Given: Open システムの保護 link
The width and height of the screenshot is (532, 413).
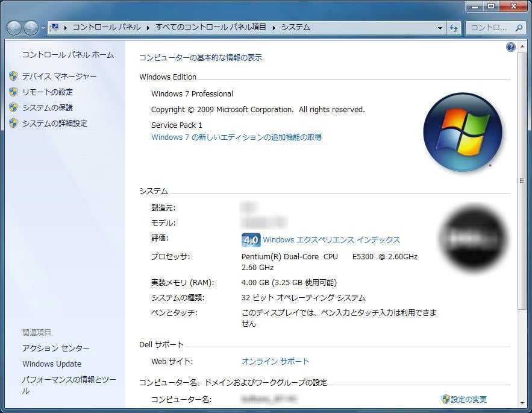Looking at the screenshot, I should 48,108.
